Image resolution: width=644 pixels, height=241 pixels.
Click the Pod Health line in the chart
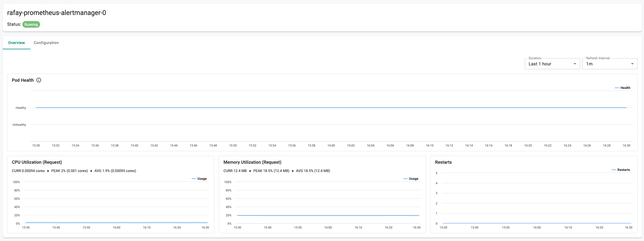[x=331, y=107]
